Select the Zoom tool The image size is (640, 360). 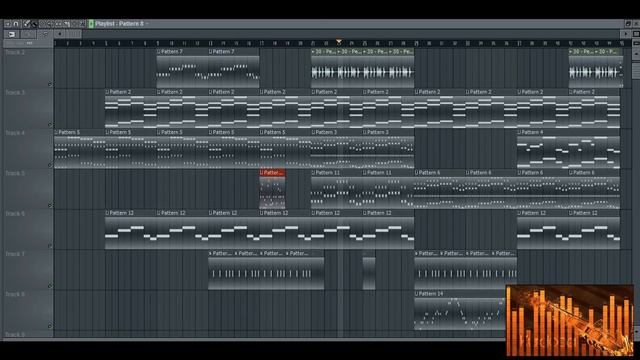coord(82,24)
